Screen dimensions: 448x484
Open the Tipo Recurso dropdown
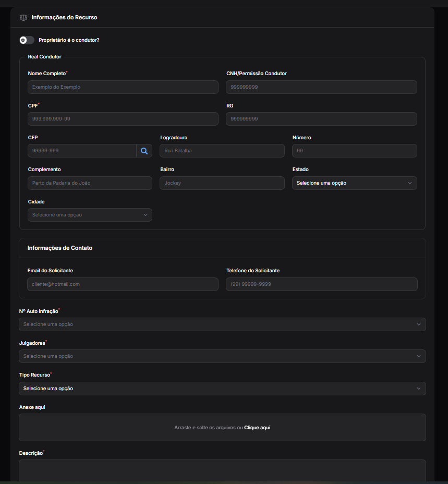222,389
